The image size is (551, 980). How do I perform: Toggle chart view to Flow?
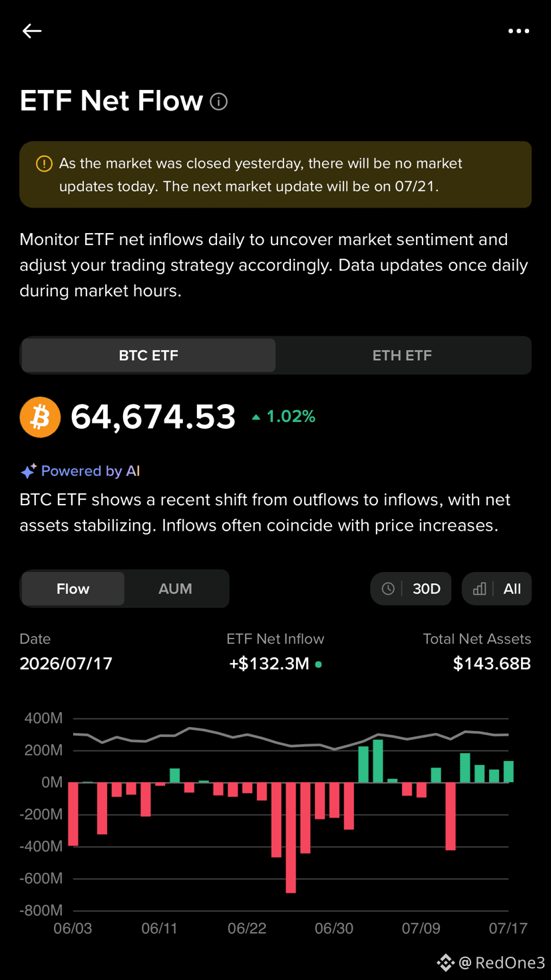point(73,589)
